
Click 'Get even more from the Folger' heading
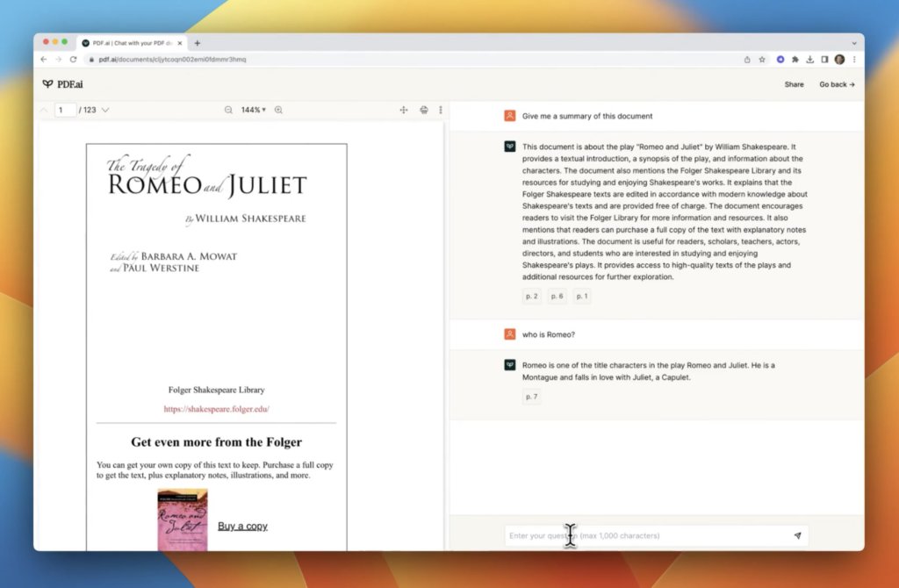pyautogui.click(x=216, y=441)
